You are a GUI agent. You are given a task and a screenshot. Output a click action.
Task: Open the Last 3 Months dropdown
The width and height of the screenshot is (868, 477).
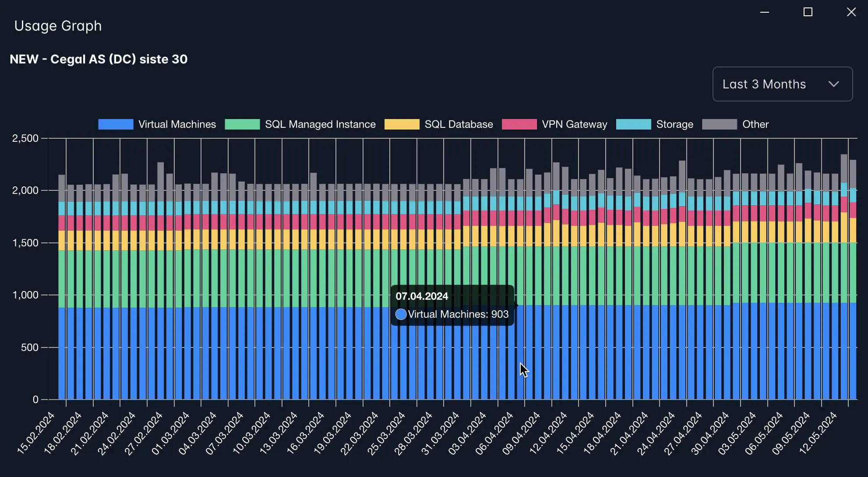[x=782, y=84]
